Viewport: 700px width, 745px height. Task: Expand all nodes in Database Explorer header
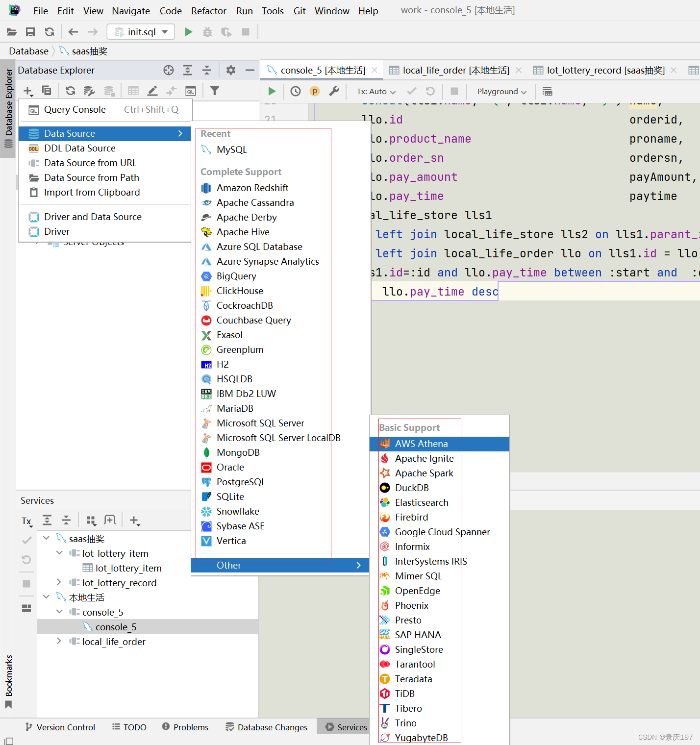click(188, 70)
